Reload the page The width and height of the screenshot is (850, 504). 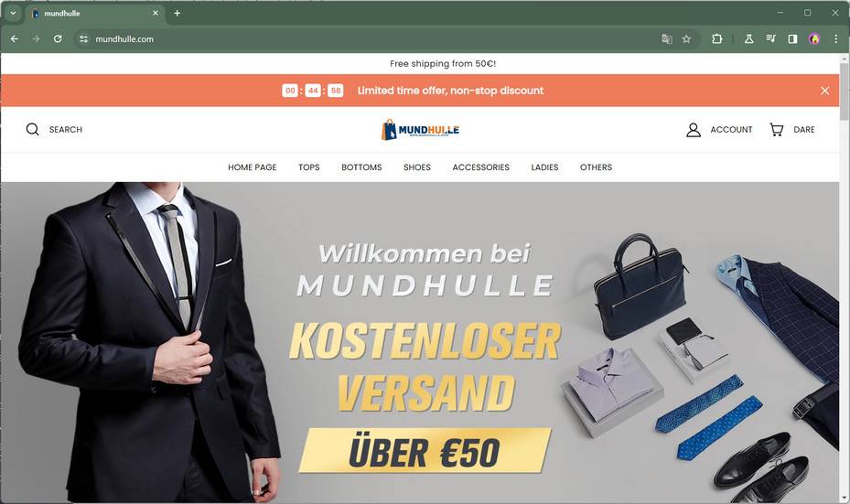pyautogui.click(x=58, y=39)
